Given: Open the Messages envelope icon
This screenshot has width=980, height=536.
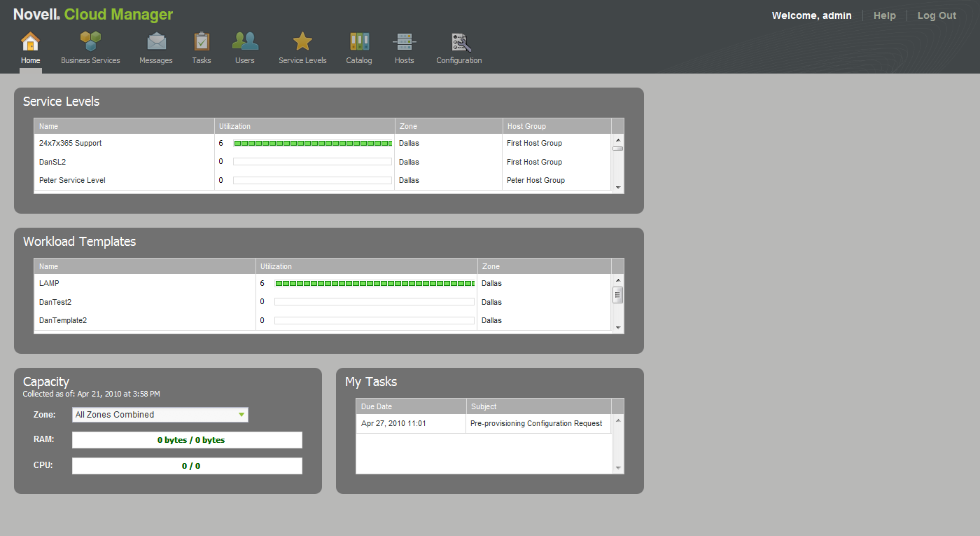Looking at the screenshot, I should coord(156,41).
